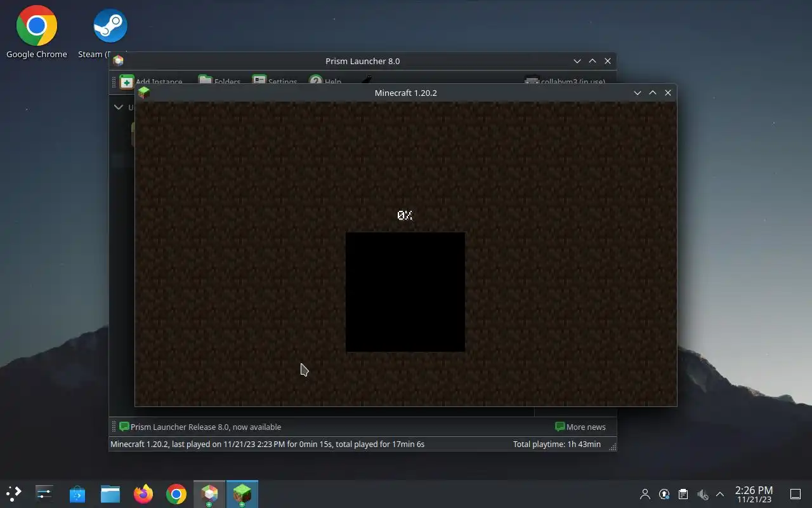The width and height of the screenshot is (812, 508).
Task: Select the Steam desktop icon
Action: pos(109,32)
